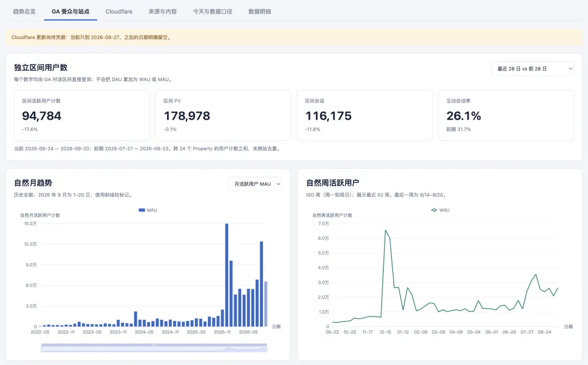Select the GA 受众与站点 tab

[70, 11]
